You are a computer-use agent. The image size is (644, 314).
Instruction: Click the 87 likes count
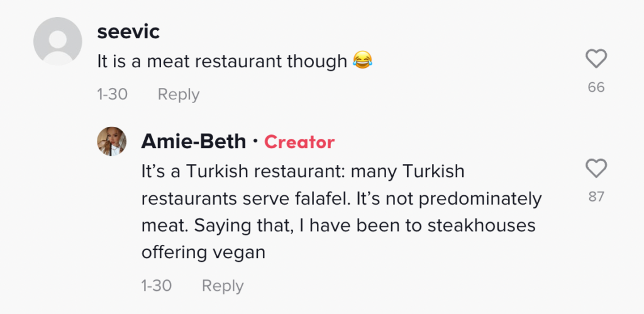pos(596,197)
